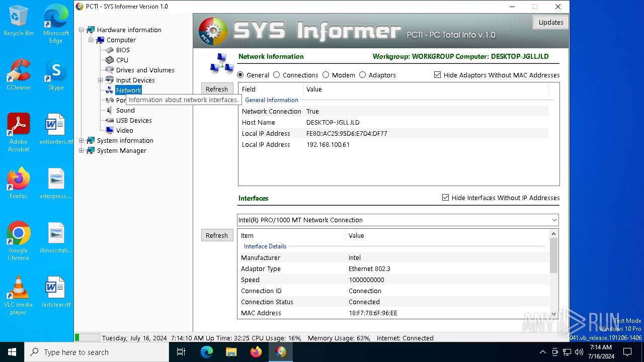Open Skype desktop shortcut
Screen dimensions: 644x362
[56, 75]
